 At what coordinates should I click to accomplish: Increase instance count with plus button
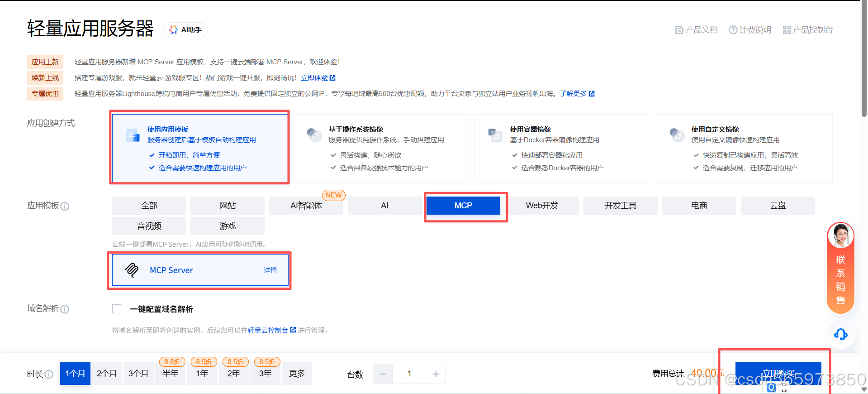point(436,374)
